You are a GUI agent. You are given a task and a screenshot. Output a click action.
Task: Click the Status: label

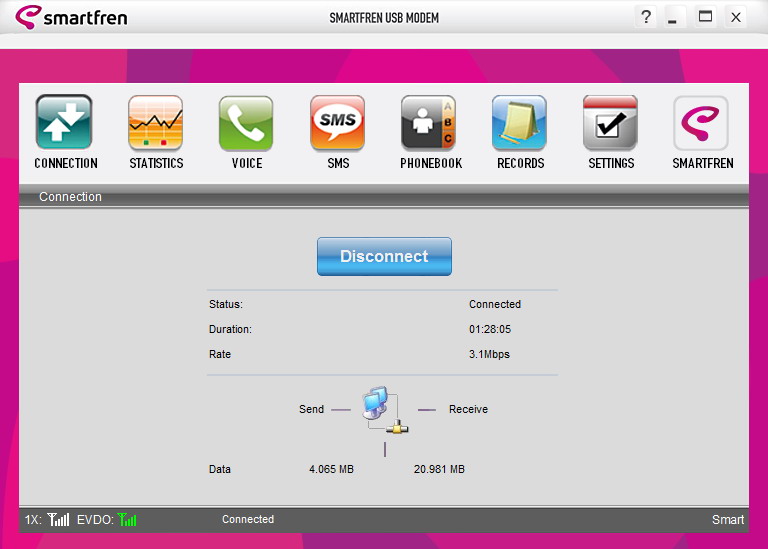[x=226, y=304]
